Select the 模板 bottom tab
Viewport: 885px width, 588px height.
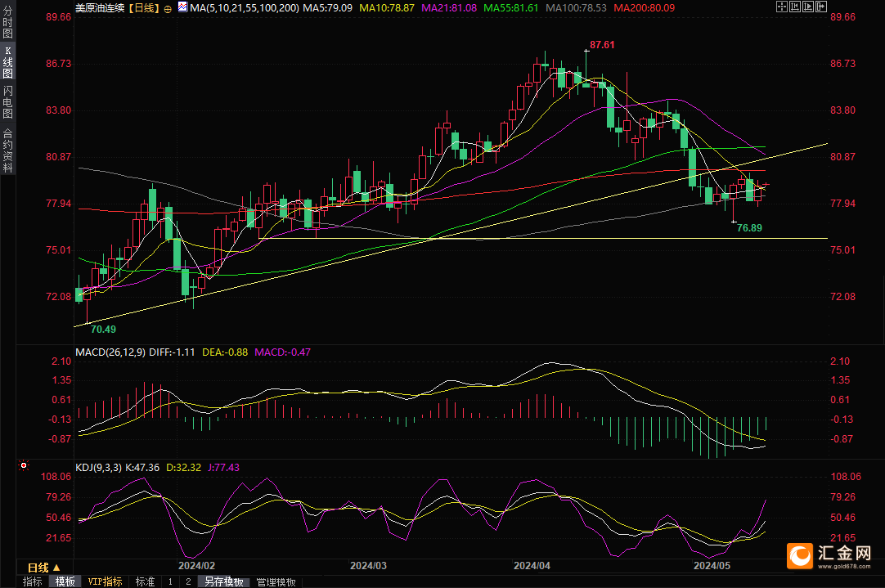(65, 581)
